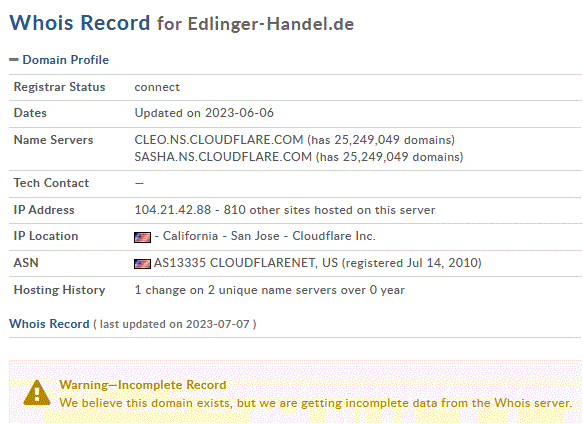The width and height of the screenshot is (583, 424).
Task: Click the US flag in IP Location row
Action: click(x=142, y=237)
